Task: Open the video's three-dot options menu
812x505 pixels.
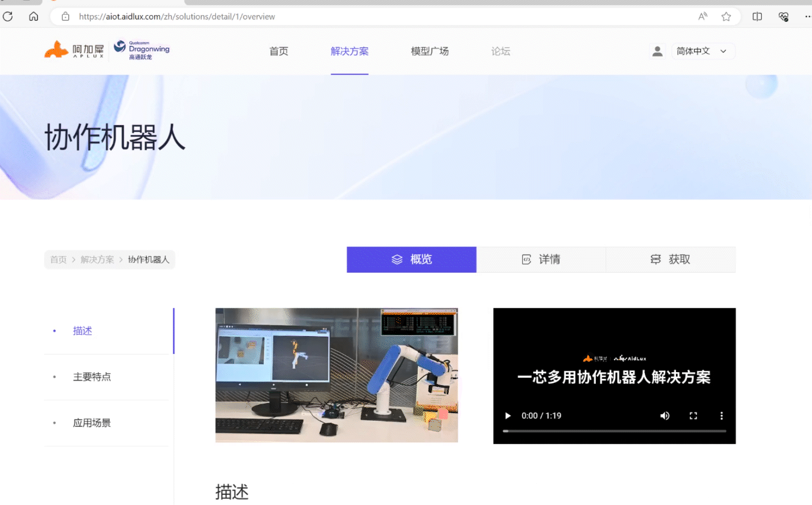Action: point(721,416)
